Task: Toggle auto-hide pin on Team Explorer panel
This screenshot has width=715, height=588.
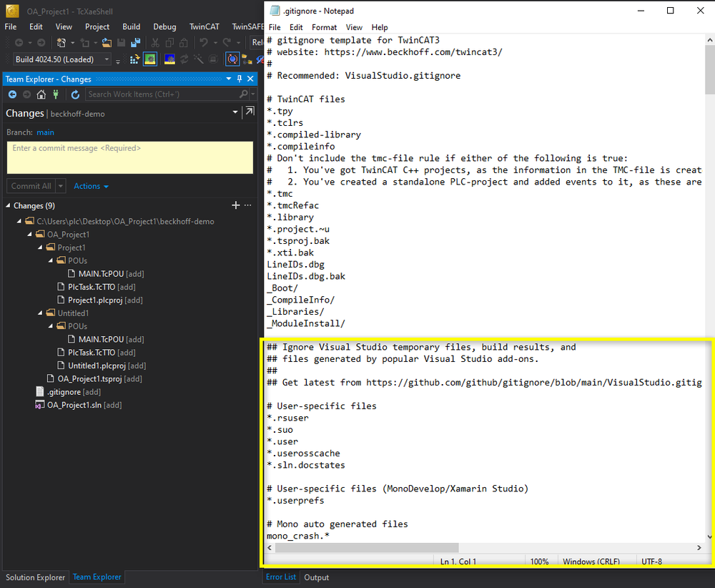Action: [x=240, y=79]
